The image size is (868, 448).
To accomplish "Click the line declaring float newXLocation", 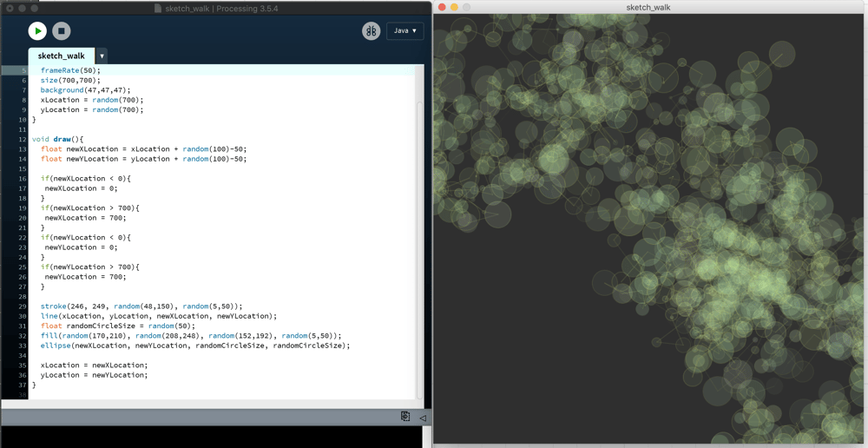I will [143, 149].
